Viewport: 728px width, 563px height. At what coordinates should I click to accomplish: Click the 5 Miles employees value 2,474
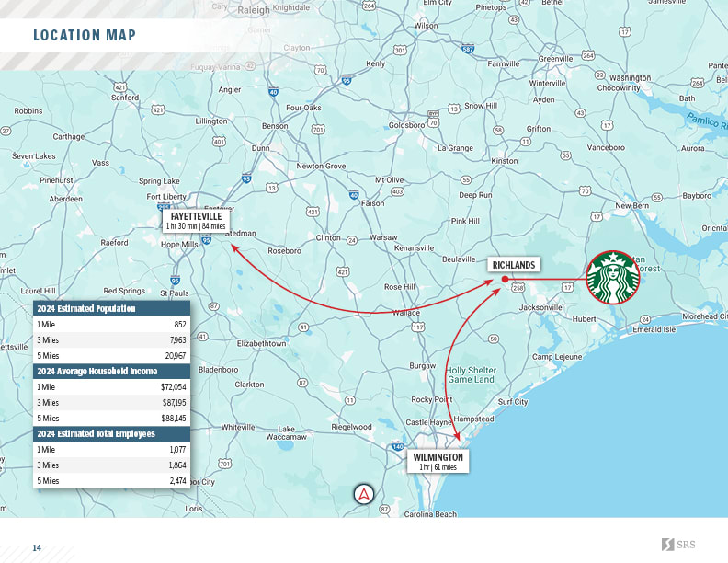click(x=177, y=481)
